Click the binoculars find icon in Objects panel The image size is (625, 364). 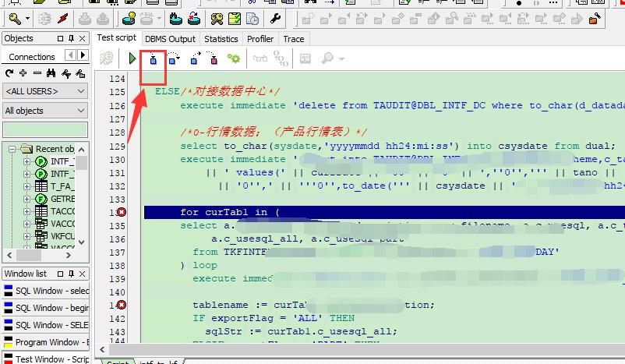pyautogui.click(x=51, y=73)
